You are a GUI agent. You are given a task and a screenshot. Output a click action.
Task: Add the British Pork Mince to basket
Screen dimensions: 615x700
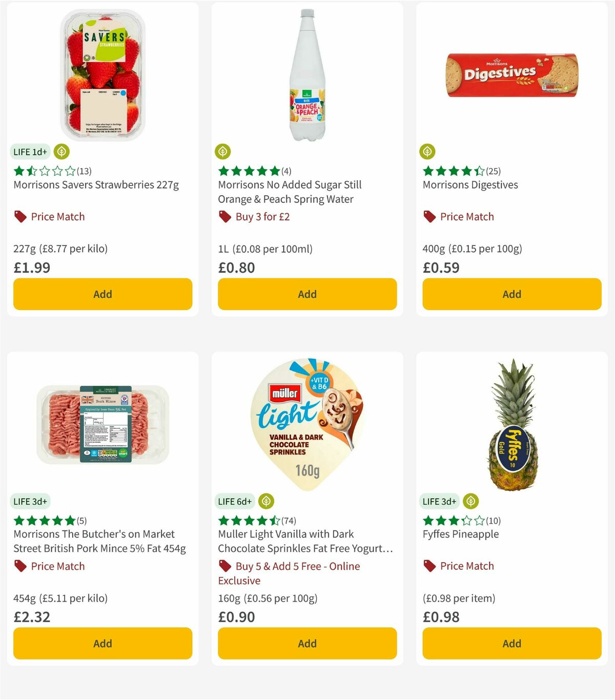[102, 643]
